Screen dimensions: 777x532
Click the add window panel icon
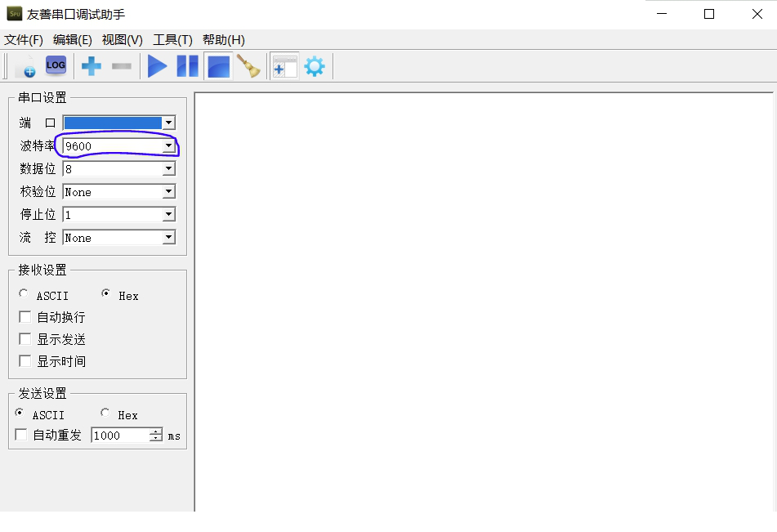tap(284, 66)
